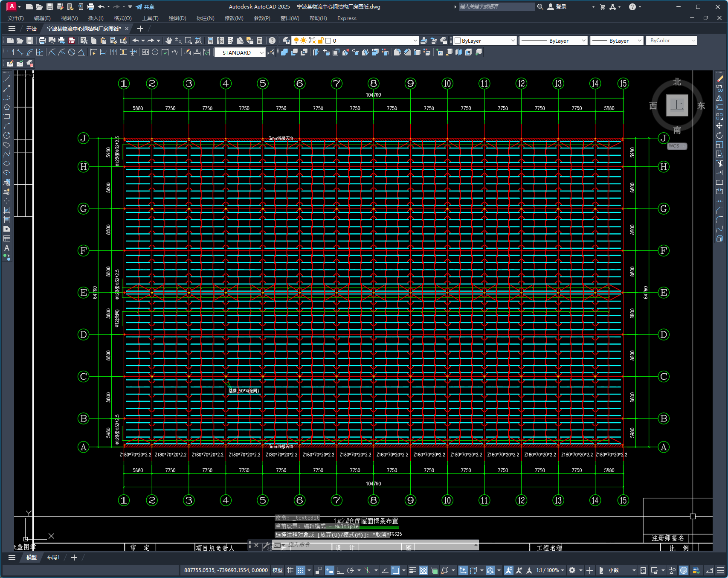Click the DWF publish icon
728x578 pixels.
pyautogui.click(x=72, y=41)
